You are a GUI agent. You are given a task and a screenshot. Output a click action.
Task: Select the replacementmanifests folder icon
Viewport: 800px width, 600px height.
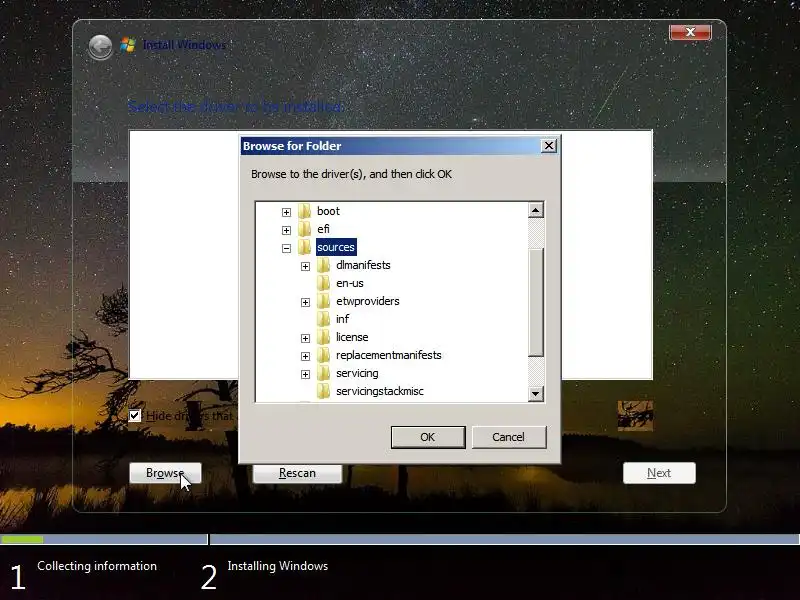coord(323,355)
